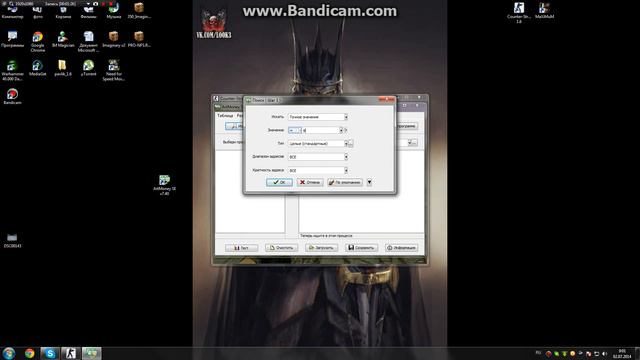Viewport: 640px width, 360px height.
Task: Select the MediaGet desktop shortcut
Action: point(38,68)
